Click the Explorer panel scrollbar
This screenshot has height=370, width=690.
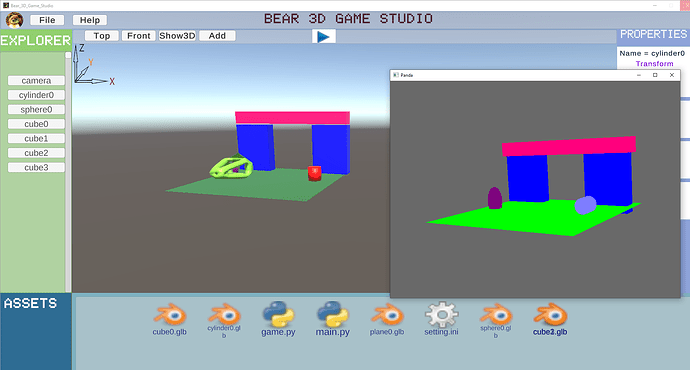(x=68, y=172)
